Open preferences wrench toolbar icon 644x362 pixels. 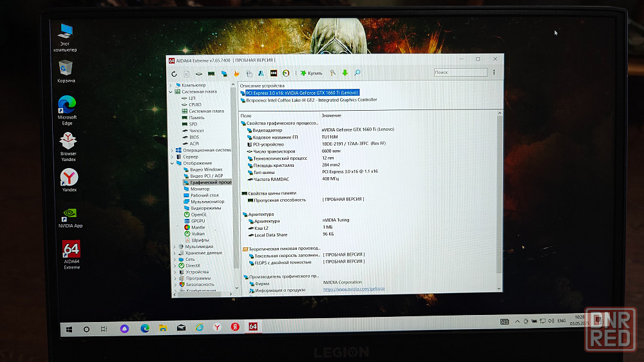coord(333,73)
